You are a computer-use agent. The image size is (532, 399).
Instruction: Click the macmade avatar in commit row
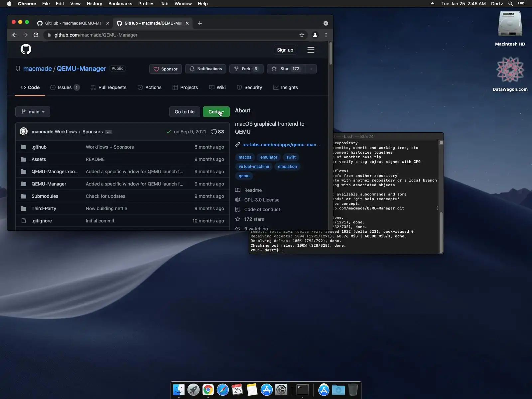pyautogui.click(x=24, y=132)
